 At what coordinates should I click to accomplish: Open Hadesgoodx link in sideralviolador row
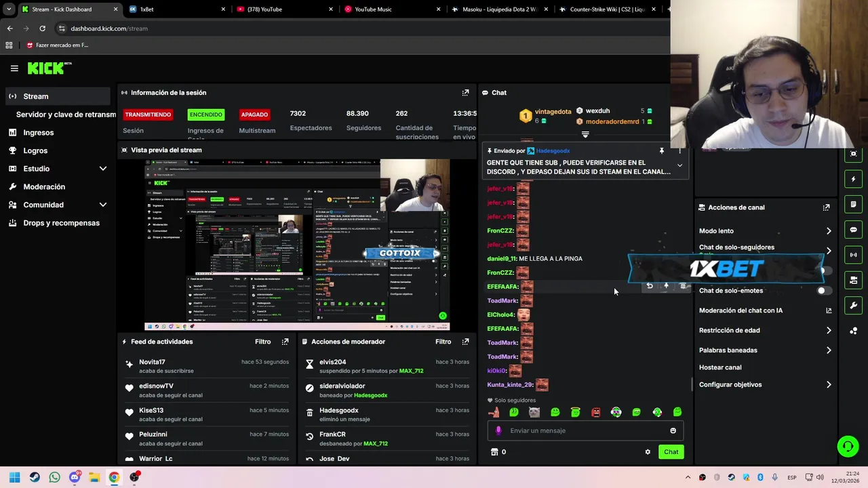click(370, 395)
